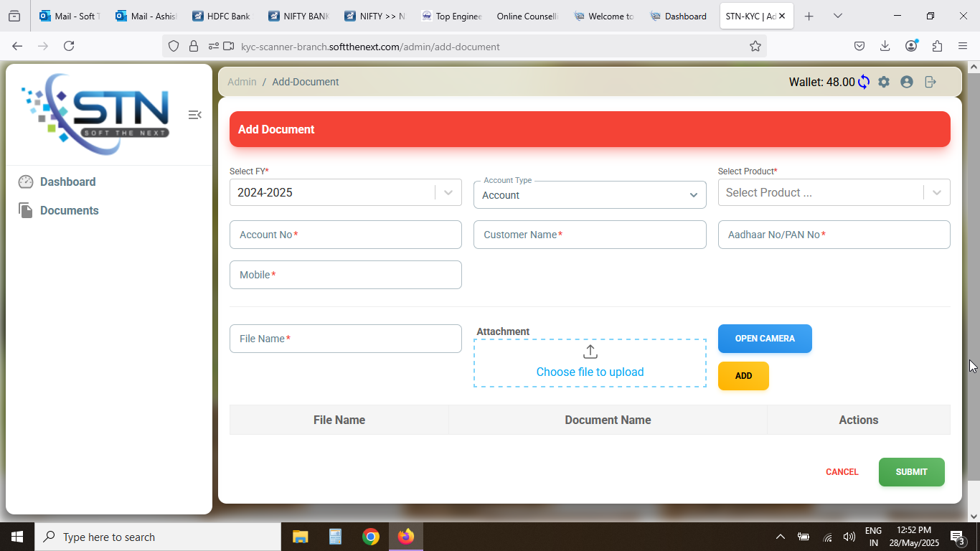Viewport: 980px width, 551px height.
Task: Open File Explorer from the taskbar
Action: pos(300,537)
